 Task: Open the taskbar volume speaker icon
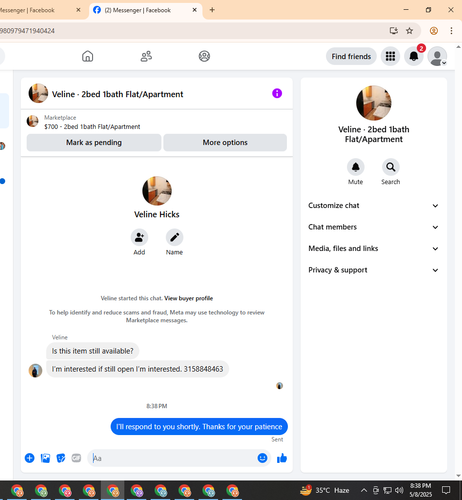tap(399, 490)
